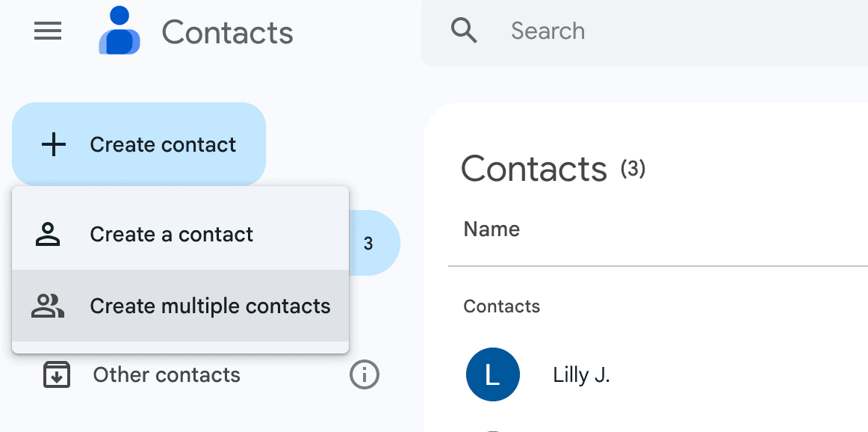Click the Lilly J. contact entry

[581, 374]
